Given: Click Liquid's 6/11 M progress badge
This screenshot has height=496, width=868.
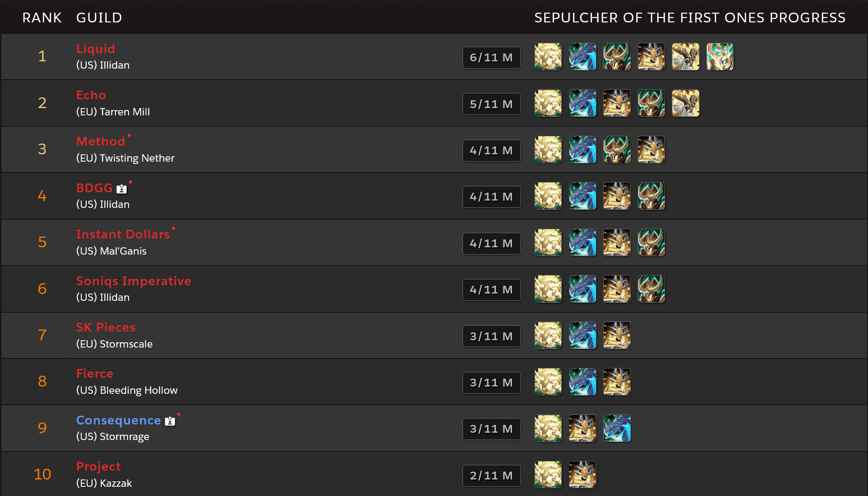Looking at the screenshot, I should [492, 57].
